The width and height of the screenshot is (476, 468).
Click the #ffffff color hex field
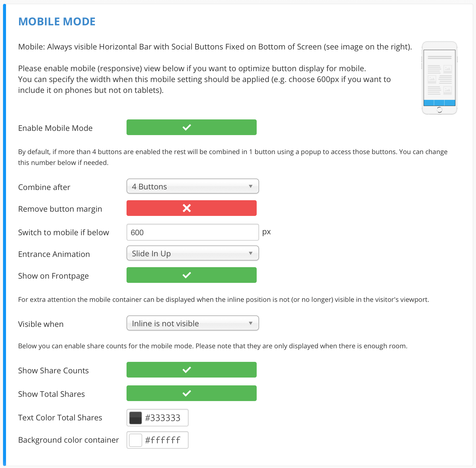164,440
